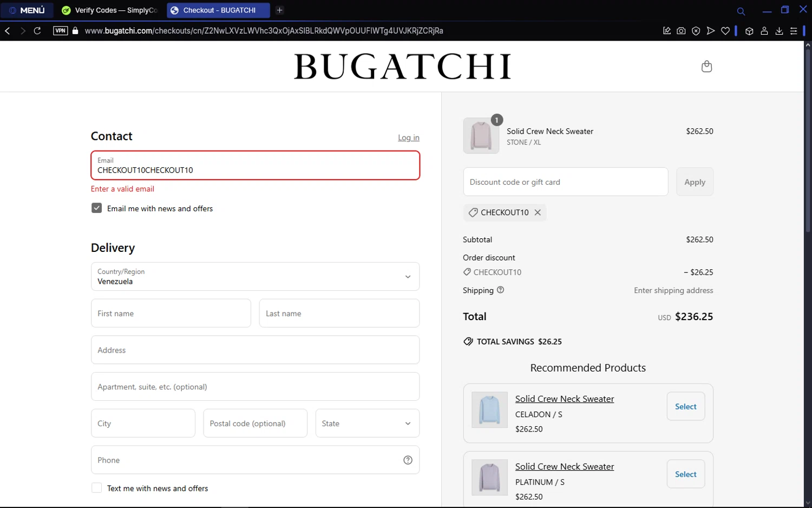Click the search tabs magnifier icon
Image resolution: width=812 pixels, height=508 pixels.
click(741, 11)
